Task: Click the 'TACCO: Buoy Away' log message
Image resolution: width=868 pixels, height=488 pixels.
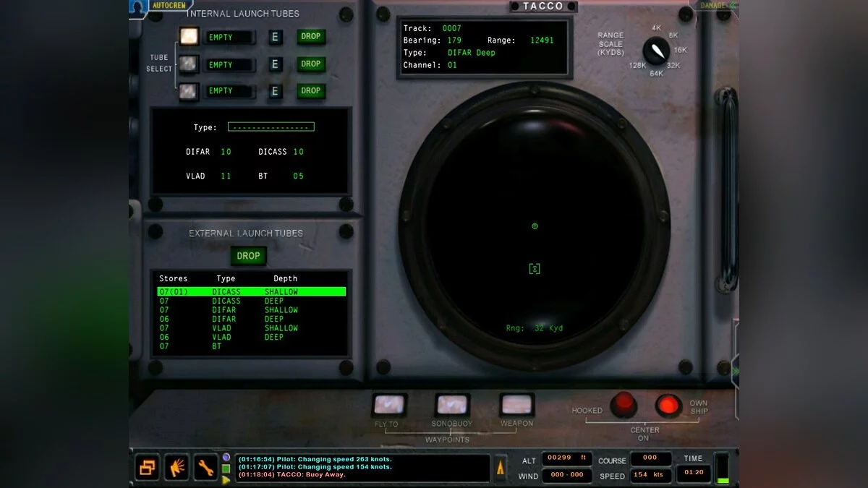Action: 292,475
